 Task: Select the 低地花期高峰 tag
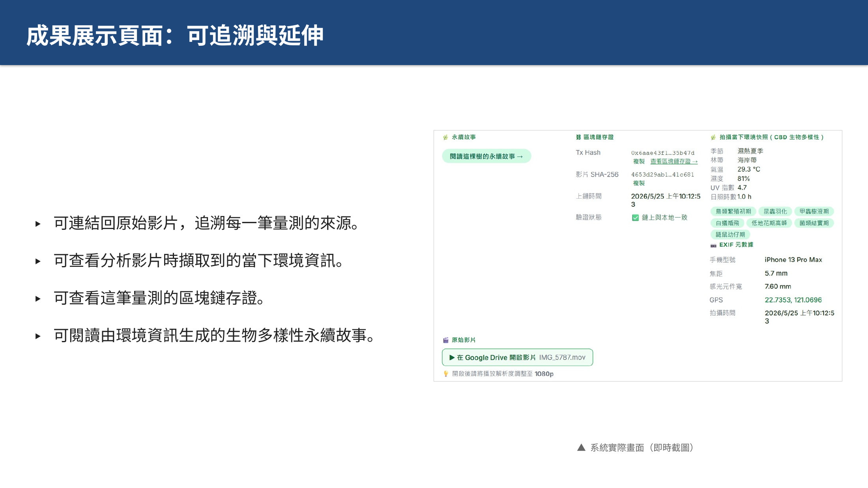point(769,223)
